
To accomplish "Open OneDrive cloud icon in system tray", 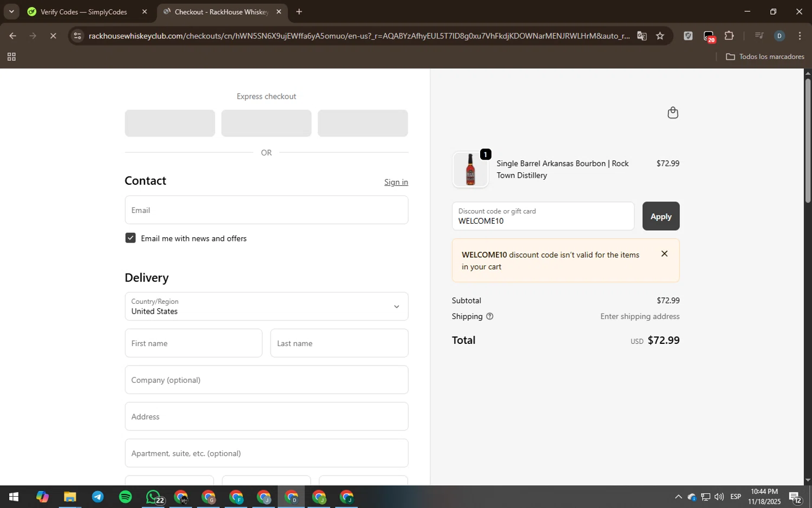I will (x=692, y=497).
